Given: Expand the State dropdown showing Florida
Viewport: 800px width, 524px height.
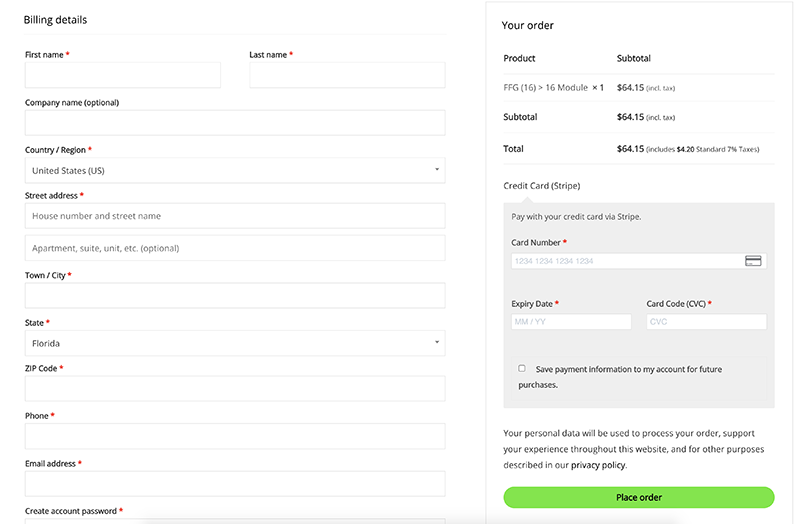Looking at the screenshot, I should point(235,343).
